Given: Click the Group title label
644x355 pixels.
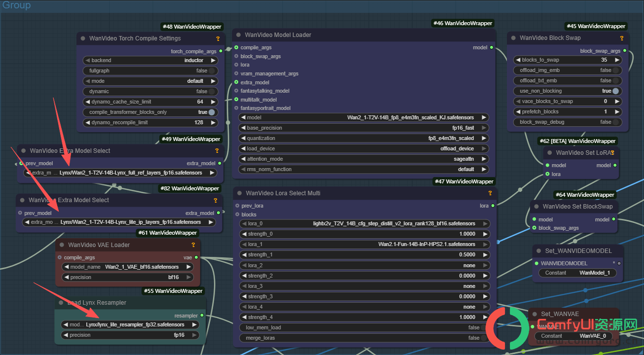Looking at the screenshot, I should click(16, 5).
